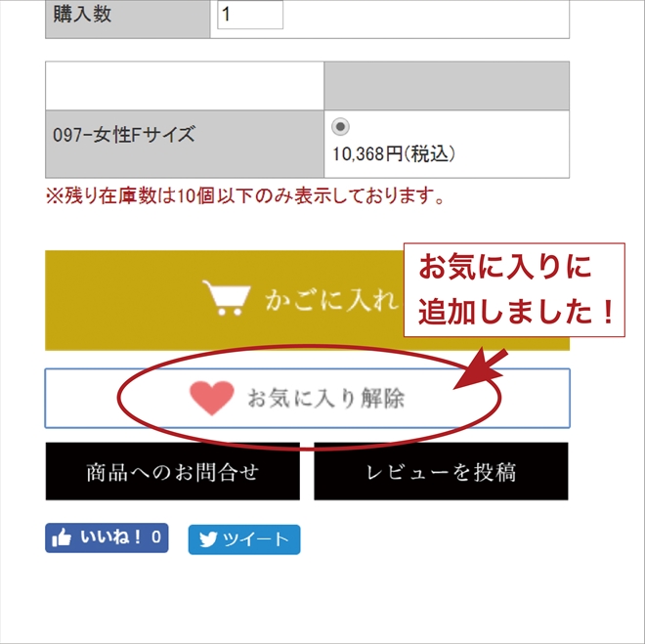Screen dimensions: 645x644
Task: Click the Facebook thumbs-up icon
Action: click(62, 537)
